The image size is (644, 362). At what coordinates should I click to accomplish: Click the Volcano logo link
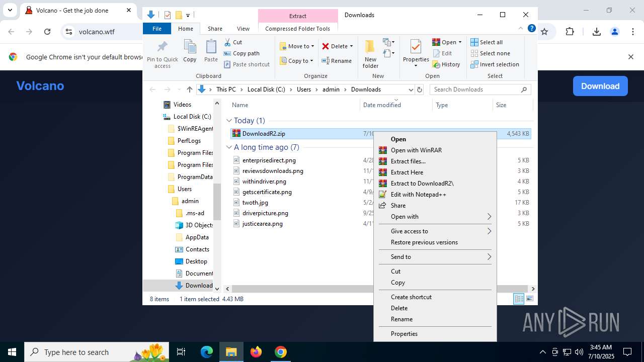pos(40,86)
